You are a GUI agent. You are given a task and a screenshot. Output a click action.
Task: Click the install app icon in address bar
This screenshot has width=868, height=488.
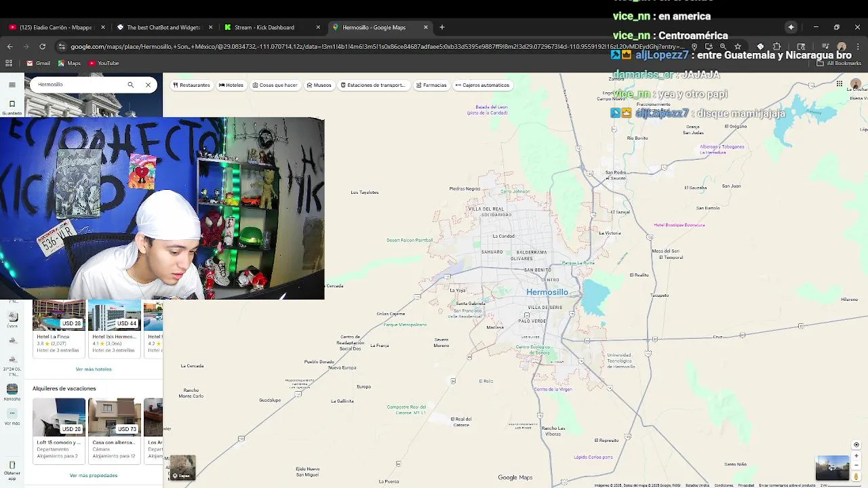(709, 47)
